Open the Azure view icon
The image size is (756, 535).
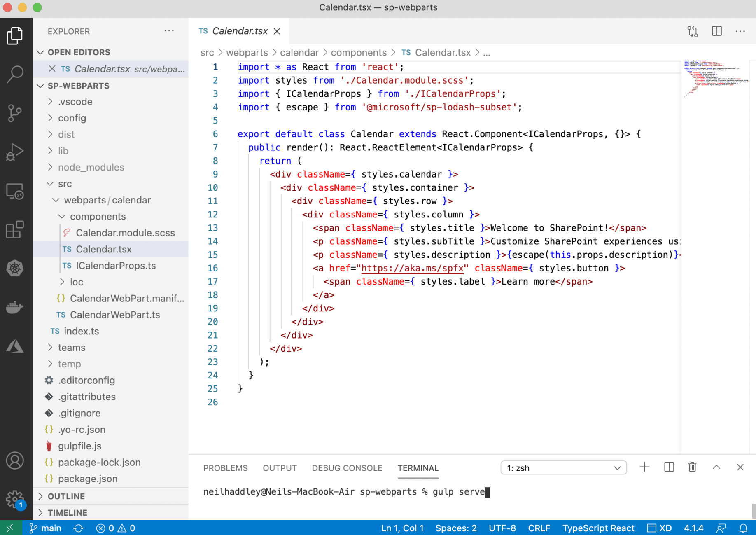tap(15, 346)
